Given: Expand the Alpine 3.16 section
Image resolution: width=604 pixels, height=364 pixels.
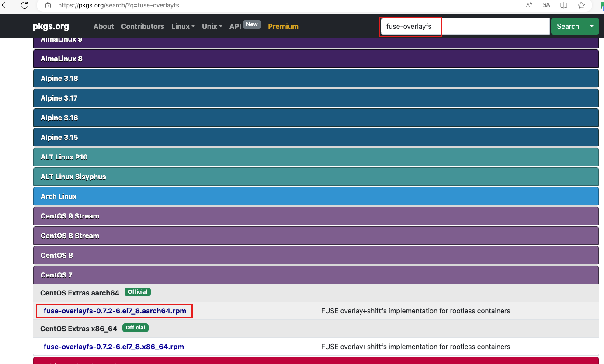Looking at the screenshot, I should pyautogui.click(x=316, y=118).
